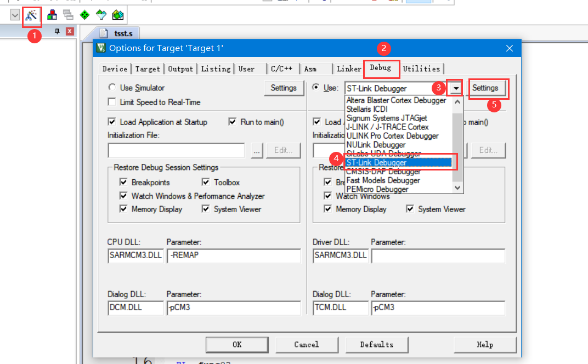Open the Device tab

click(x=115, y=69)
